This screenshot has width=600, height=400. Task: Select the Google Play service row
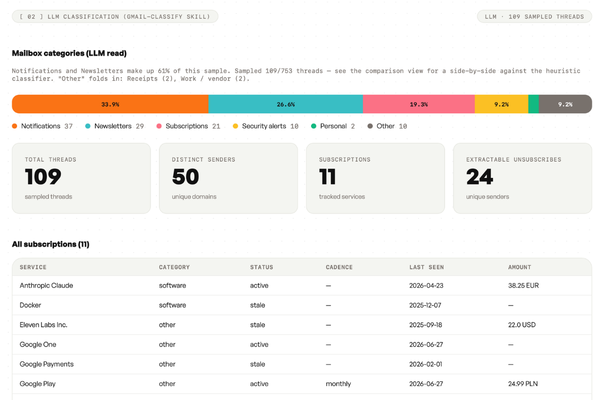coord(302,384)
